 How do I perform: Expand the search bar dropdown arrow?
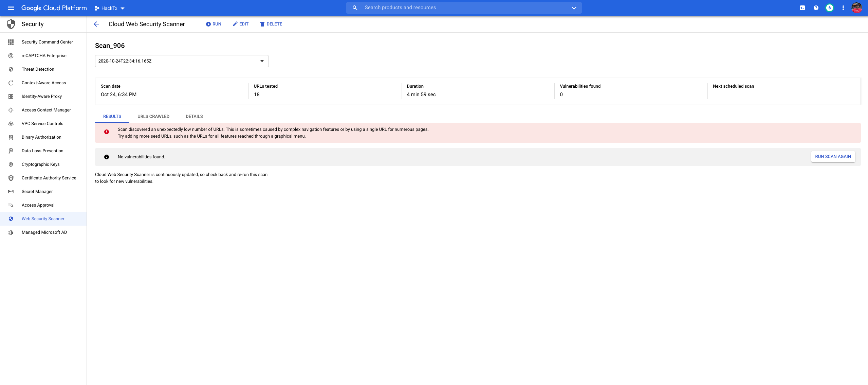(x=574, y=8)
